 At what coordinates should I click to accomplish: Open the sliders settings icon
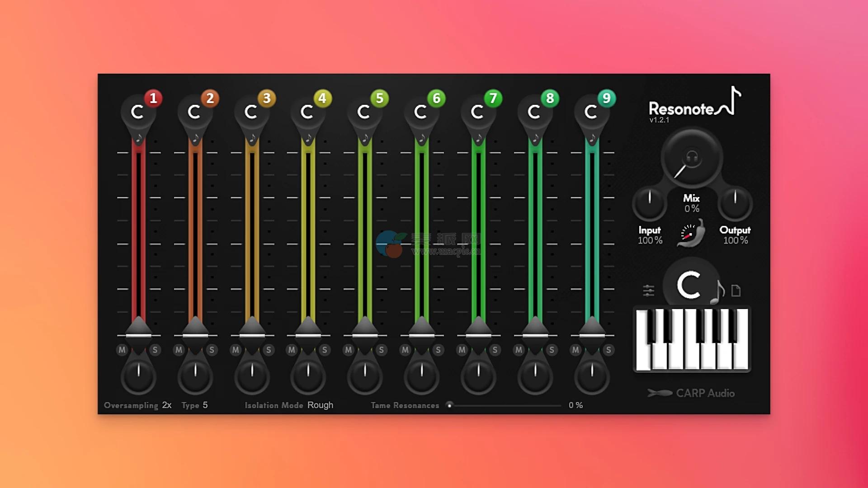(648, 291)
